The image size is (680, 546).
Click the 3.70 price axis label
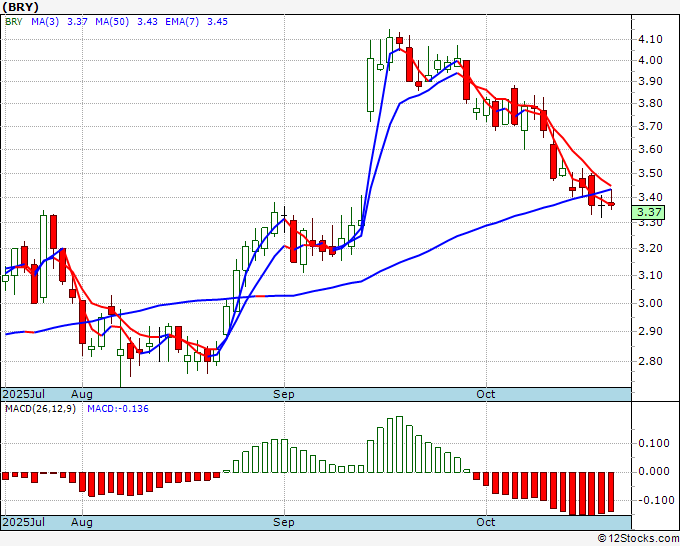[x=650, y=126]
